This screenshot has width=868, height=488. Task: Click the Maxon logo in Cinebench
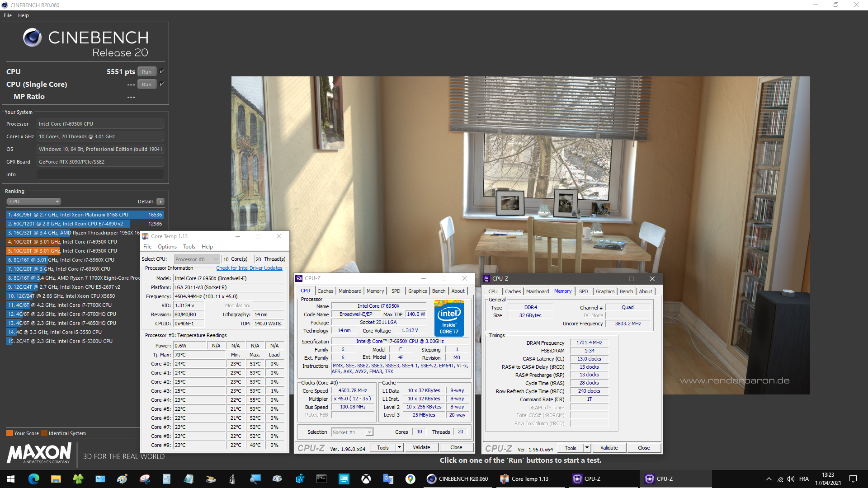tap(39, 453)
